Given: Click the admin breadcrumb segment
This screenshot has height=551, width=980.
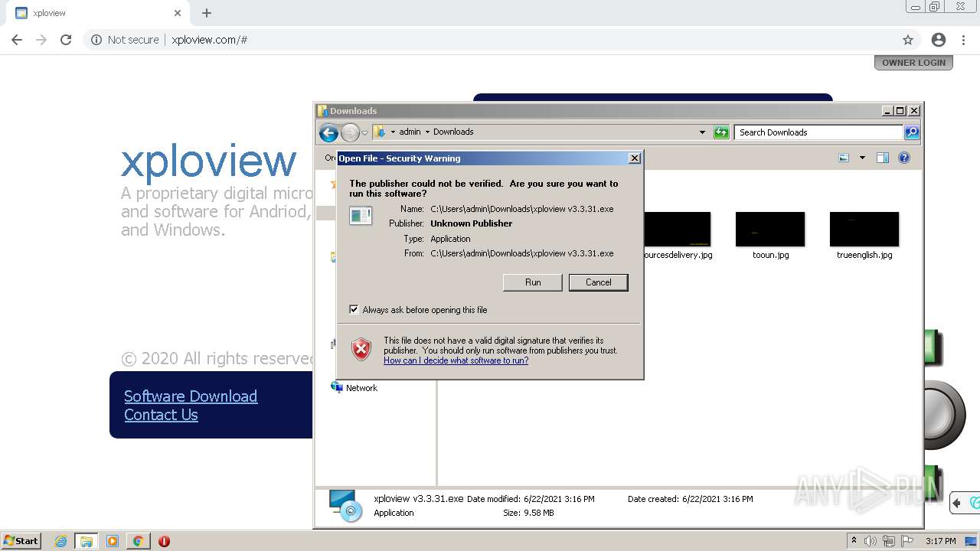Looking at the screenshot, I should 410,132.
